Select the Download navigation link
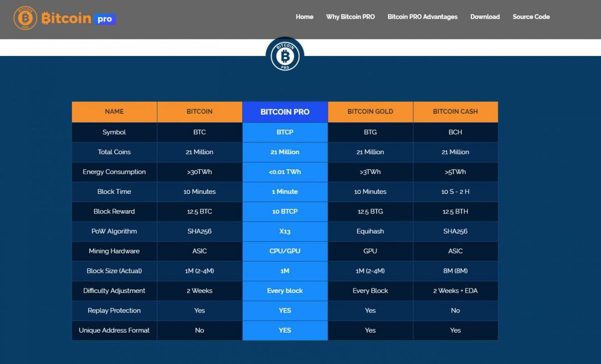 (x=485, y=17)
